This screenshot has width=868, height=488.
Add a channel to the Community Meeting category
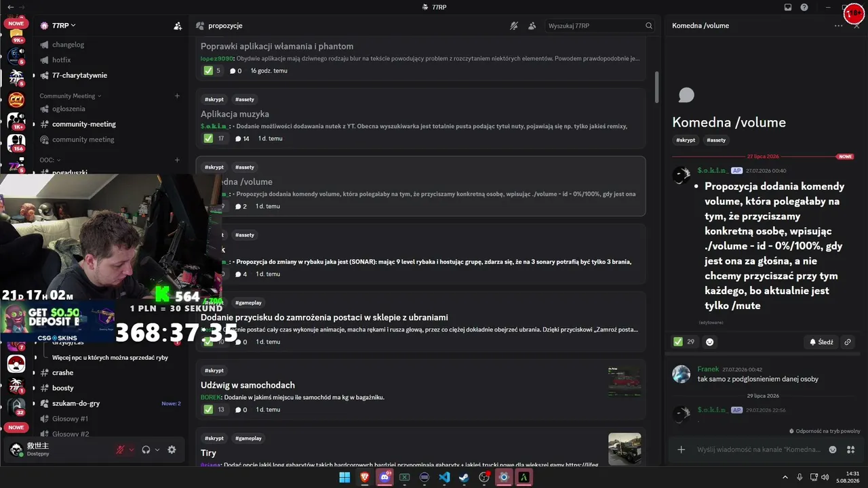point(177,96)
